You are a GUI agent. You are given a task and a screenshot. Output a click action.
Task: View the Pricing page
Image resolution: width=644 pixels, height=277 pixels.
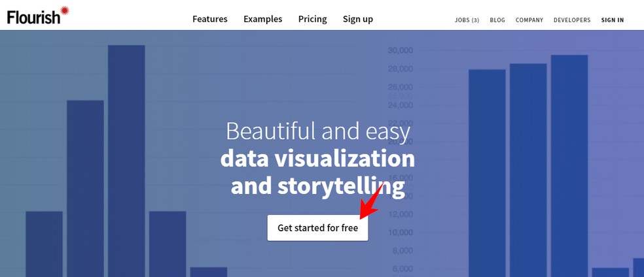(312, 19)
